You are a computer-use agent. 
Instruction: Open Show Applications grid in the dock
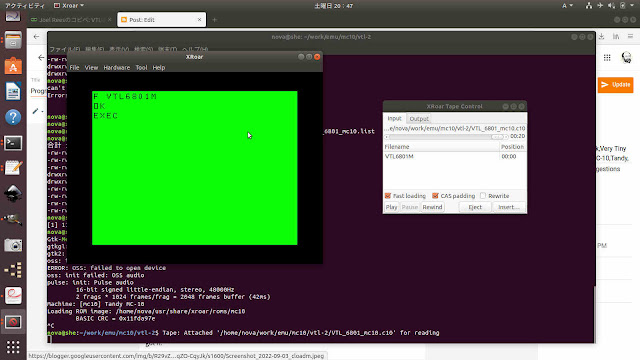[13, 347]
